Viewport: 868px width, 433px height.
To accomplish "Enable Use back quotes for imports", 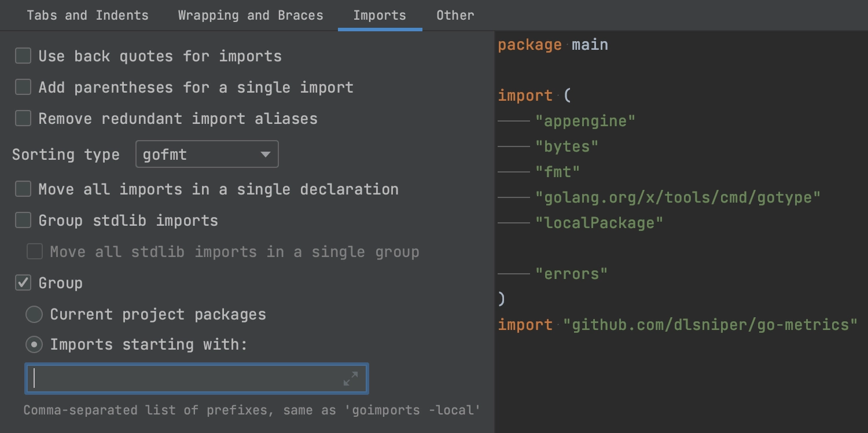I will [23, 56].
